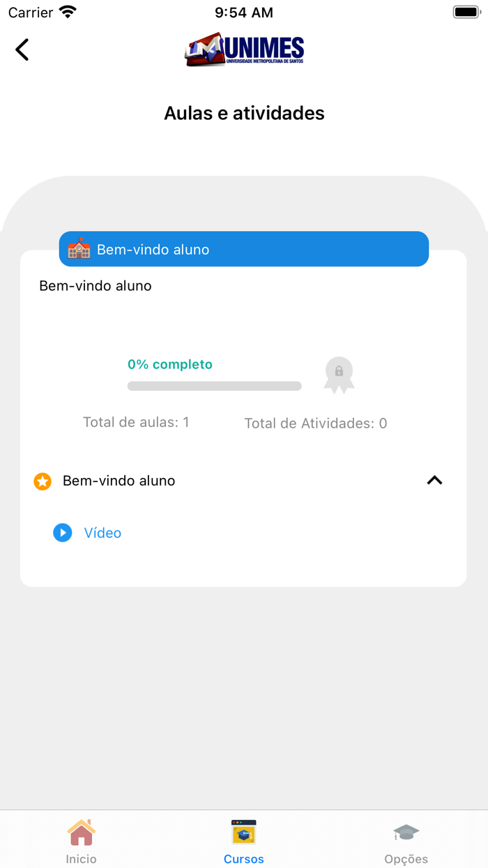Tap the blue banner's Bem-vindo aluno text
Image resolution: width=488 pixels, height=868 pixels.
[x=153, y=250]
